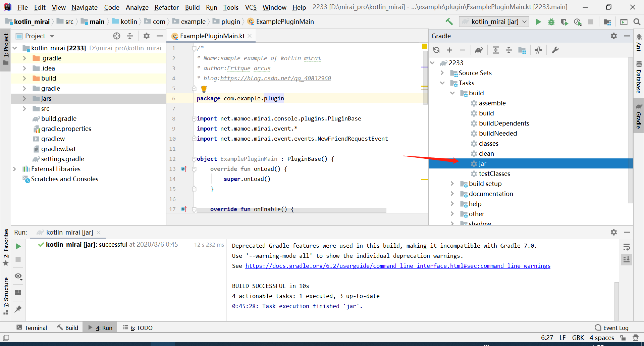Expand Source Sets in Gradle panel
The image size is (644, 346).
[442, 73]
